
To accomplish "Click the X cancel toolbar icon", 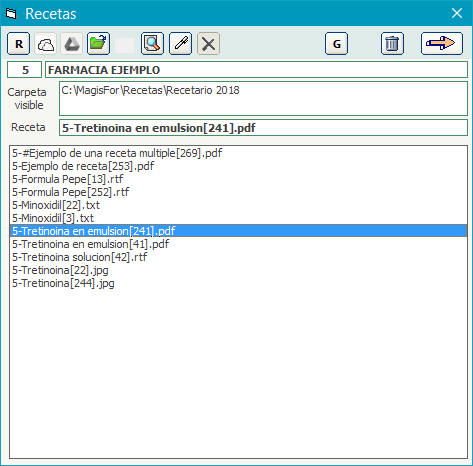I will pos(209,44).
